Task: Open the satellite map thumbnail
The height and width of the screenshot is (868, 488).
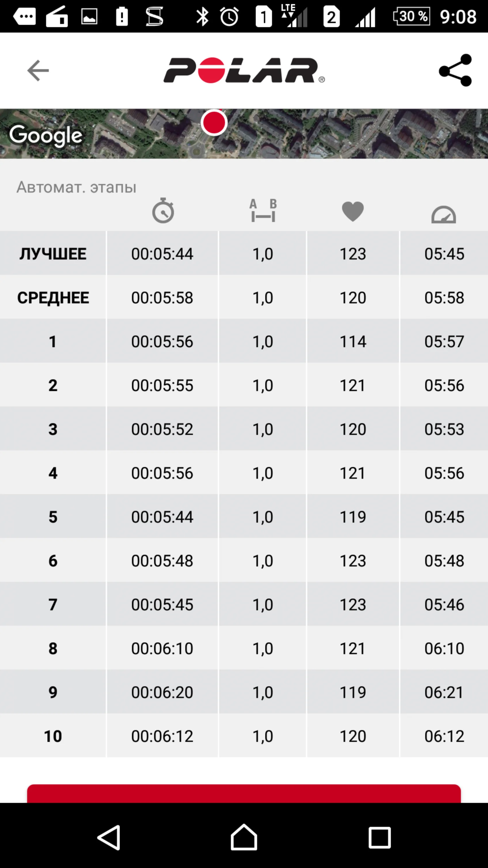Action: pyautogui.click(x=337, y=134)
